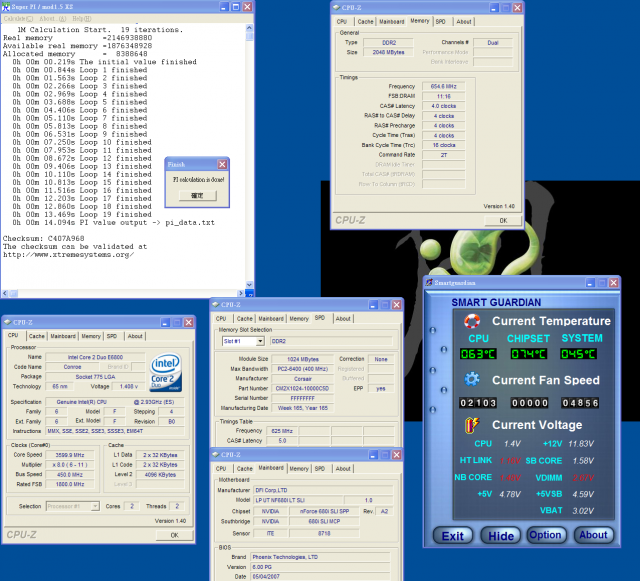The image size is (640, 581).
Task: Choose Cache tab in CPU-Z Mainboard window
Action: click(244, 469)
